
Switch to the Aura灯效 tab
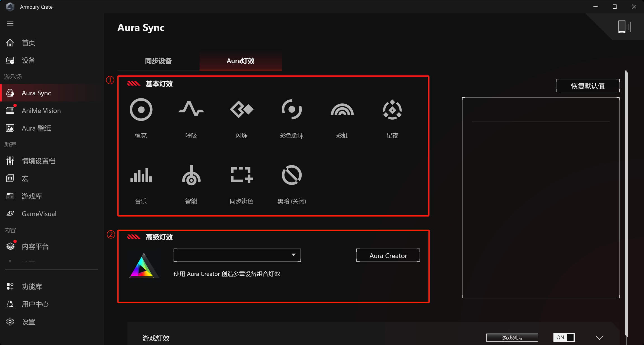[x=241, y=61]
